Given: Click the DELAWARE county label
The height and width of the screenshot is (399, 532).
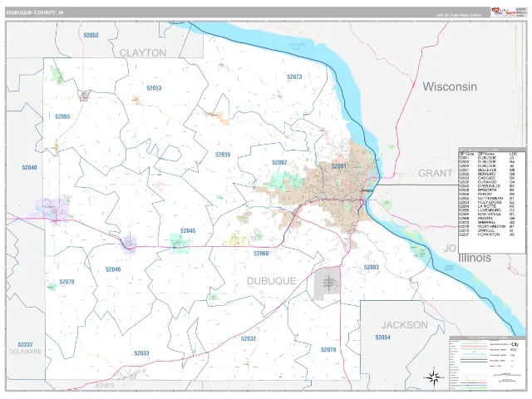Looking at the screenshot, I should [x=25, y=352].
